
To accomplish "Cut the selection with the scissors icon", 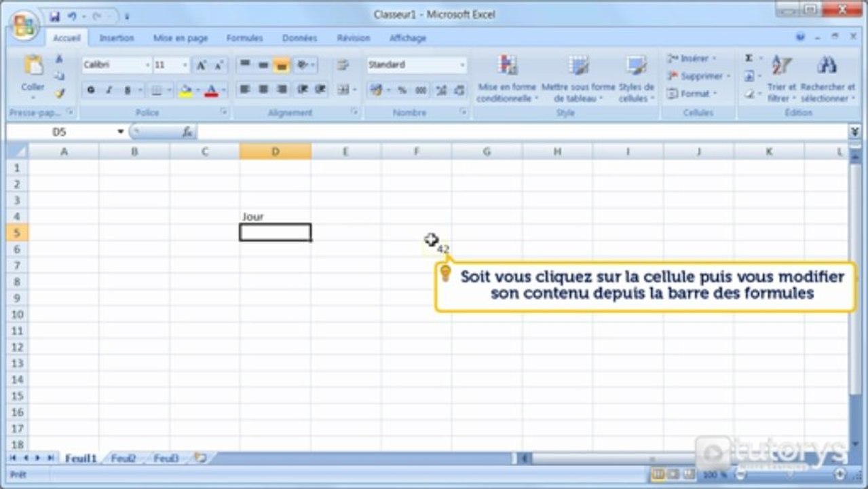I will coord(60,59).
